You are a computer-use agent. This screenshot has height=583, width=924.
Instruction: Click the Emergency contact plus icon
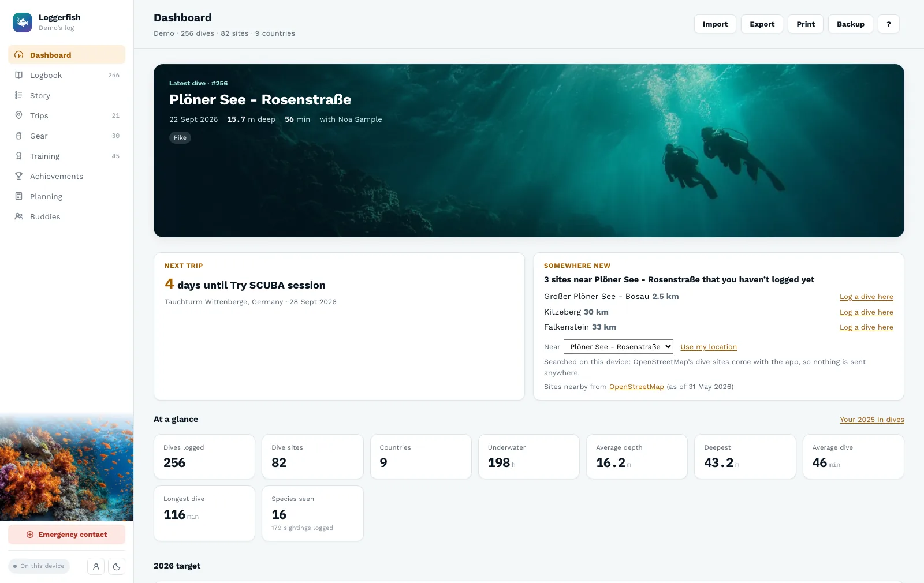pyautogui.click(x=30, y=535)
